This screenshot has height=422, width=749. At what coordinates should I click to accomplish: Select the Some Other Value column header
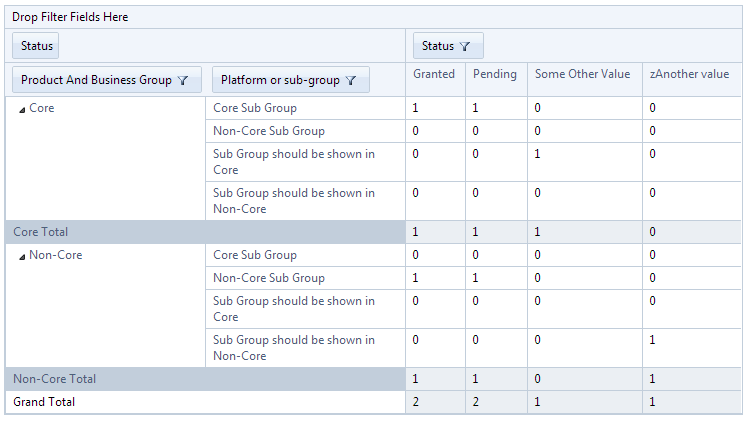(583, 74)
